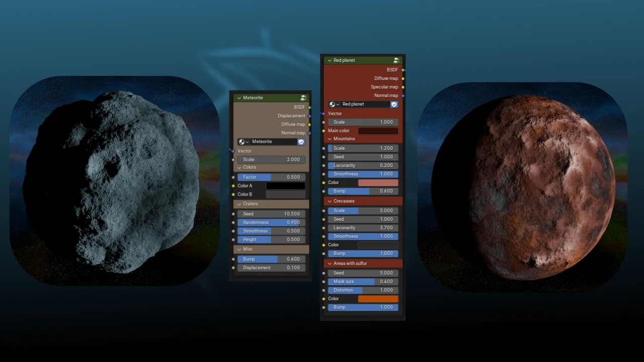Click the Crevasses Lacunarity value field

[x=363, y=227]
